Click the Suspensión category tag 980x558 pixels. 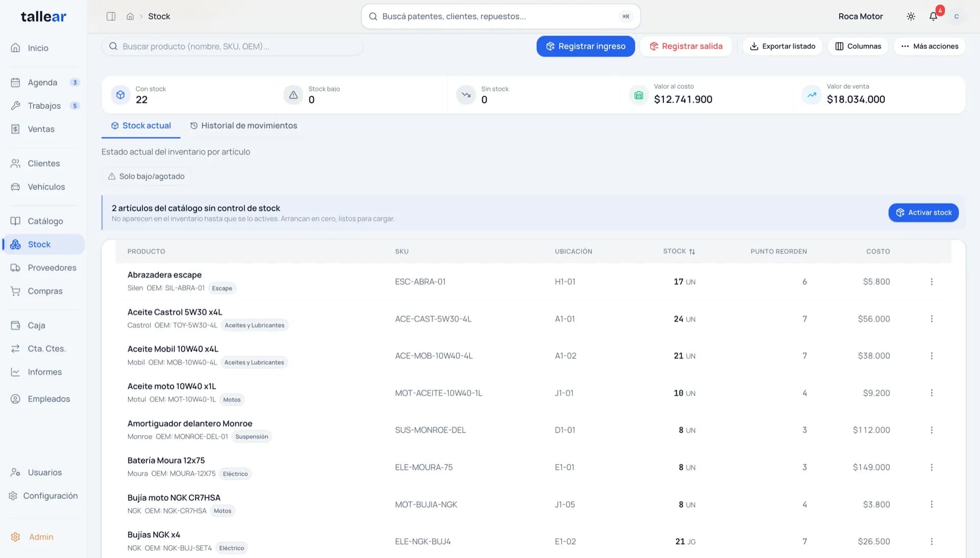252,436
